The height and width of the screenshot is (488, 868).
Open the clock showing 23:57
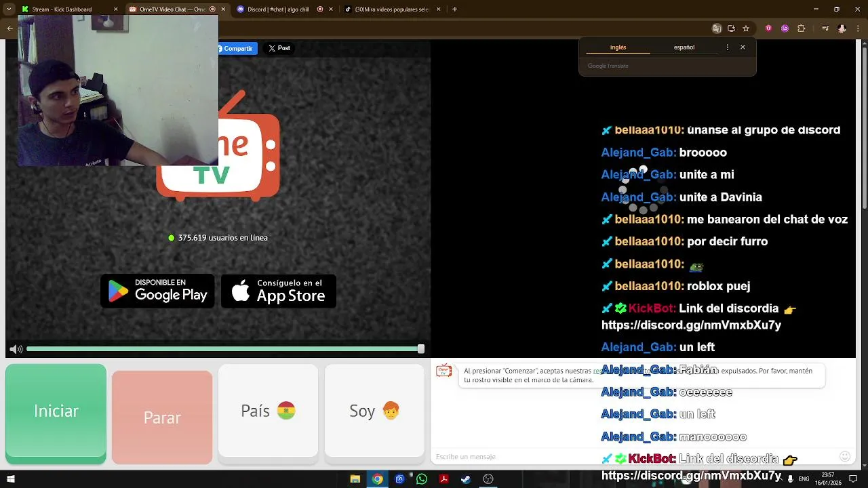[x=829, y=479]
